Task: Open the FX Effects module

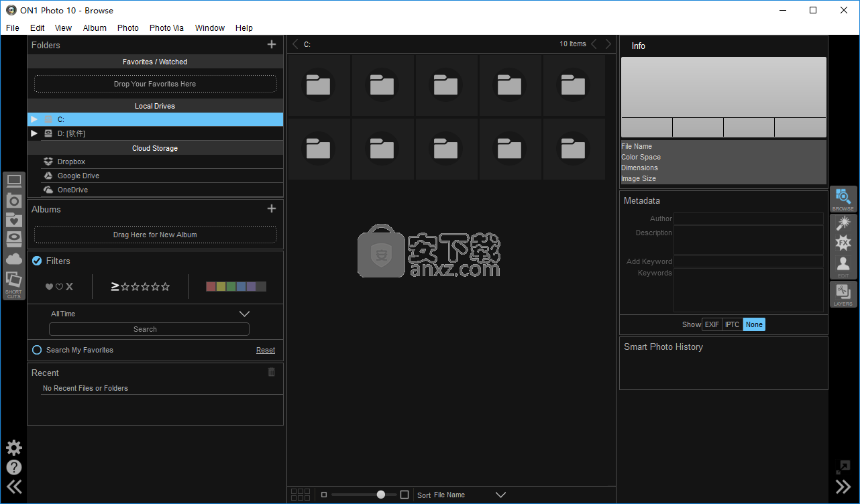Action: [843, 242]
